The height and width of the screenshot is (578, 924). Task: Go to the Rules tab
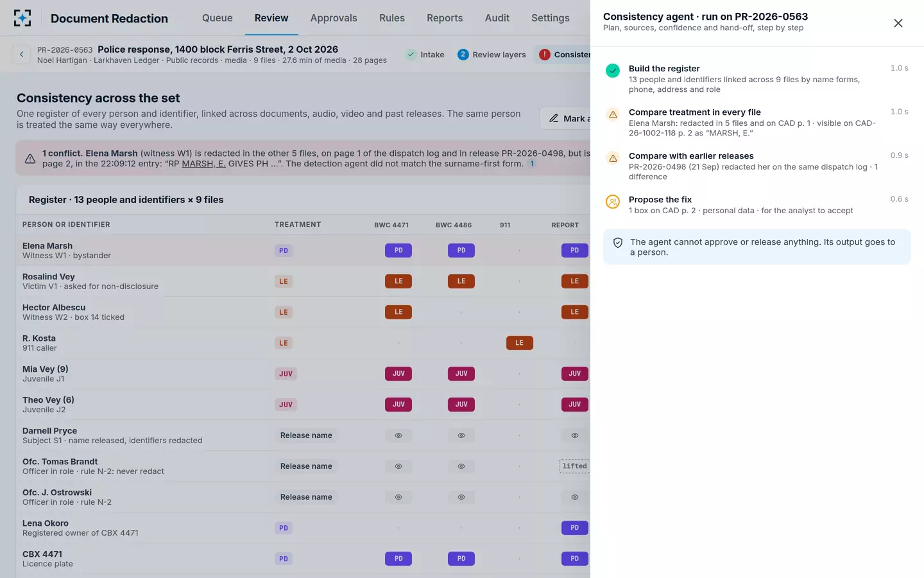pos(392,18)
